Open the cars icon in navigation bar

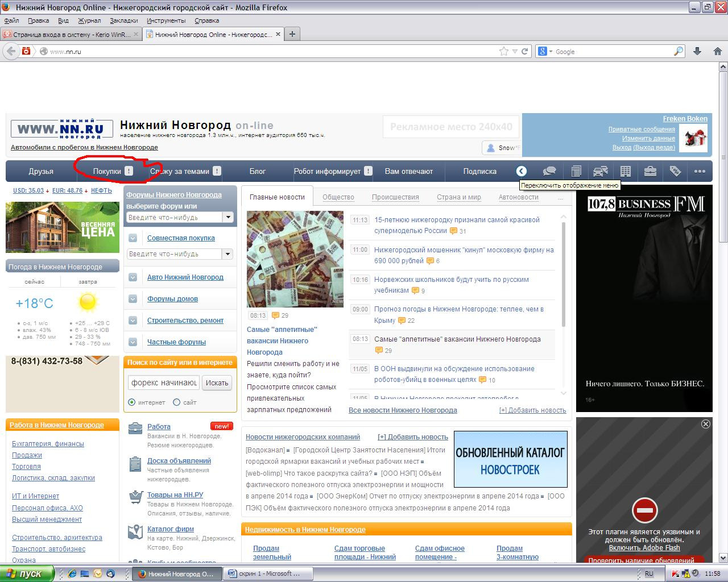(x=601, y=171)
